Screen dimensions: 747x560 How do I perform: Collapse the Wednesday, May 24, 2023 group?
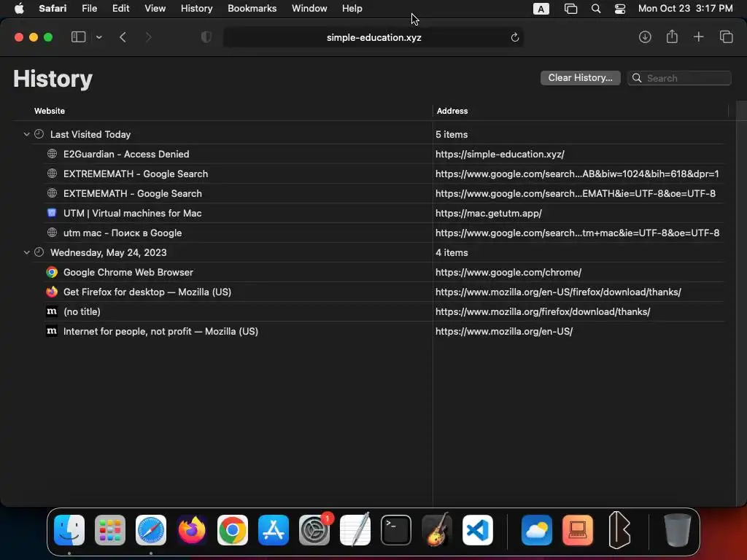pyautogui.click(x=27, y=252)
